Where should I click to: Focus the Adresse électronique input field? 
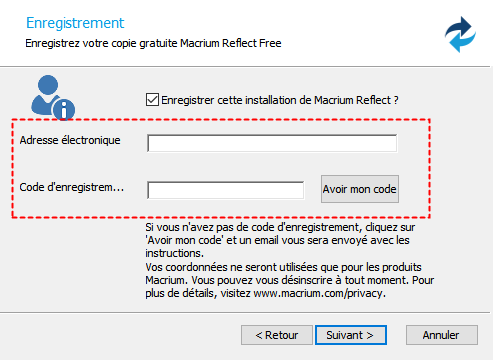272,143
